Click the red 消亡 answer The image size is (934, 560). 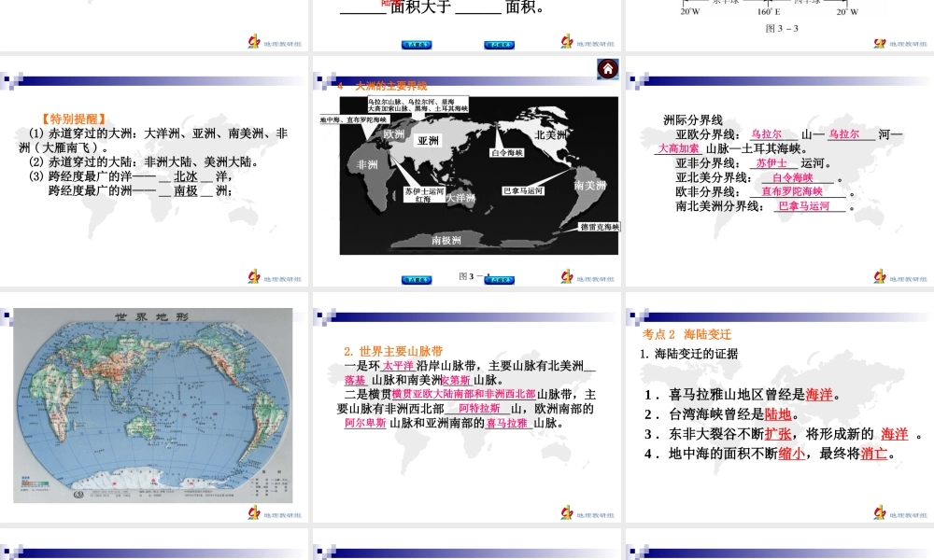(874, 454)
